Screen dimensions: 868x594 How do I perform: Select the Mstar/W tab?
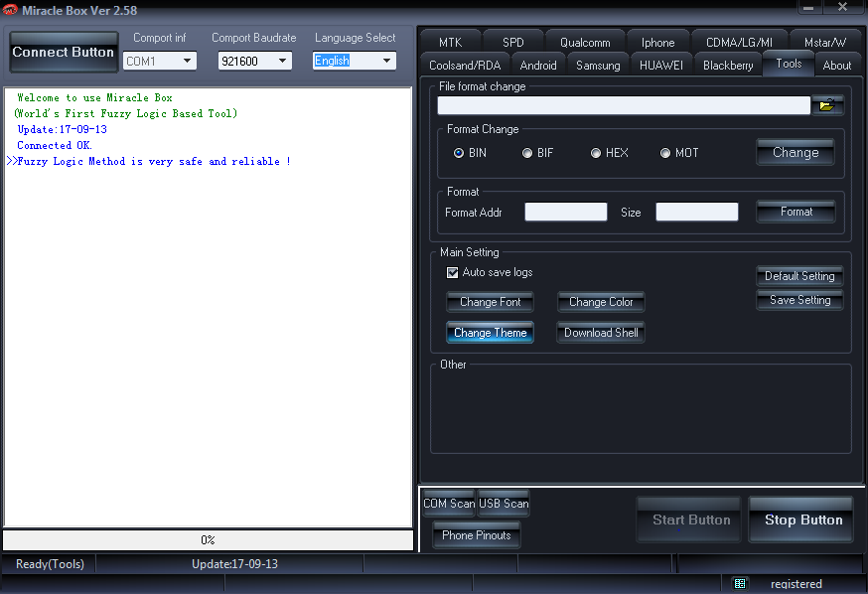point(825,42)
